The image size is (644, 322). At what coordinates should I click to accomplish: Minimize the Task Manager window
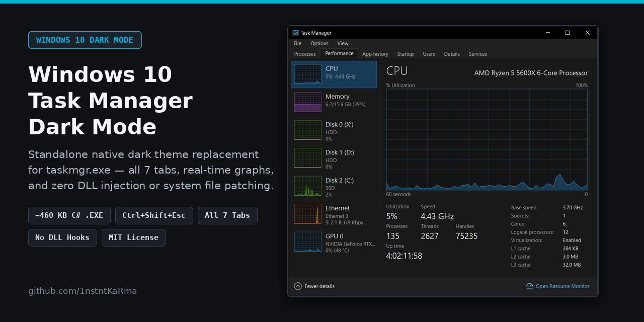[x=548, y=33]
